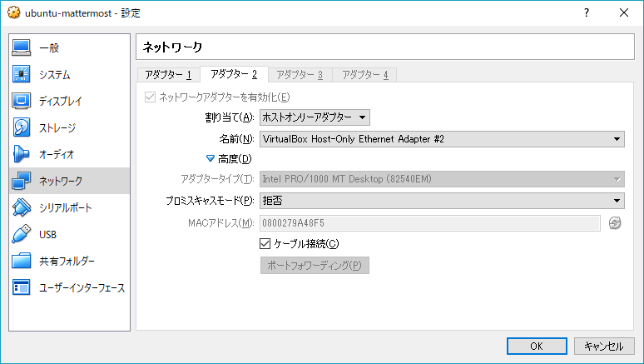
Task: Open the USB settings icon
Action: 22,235
